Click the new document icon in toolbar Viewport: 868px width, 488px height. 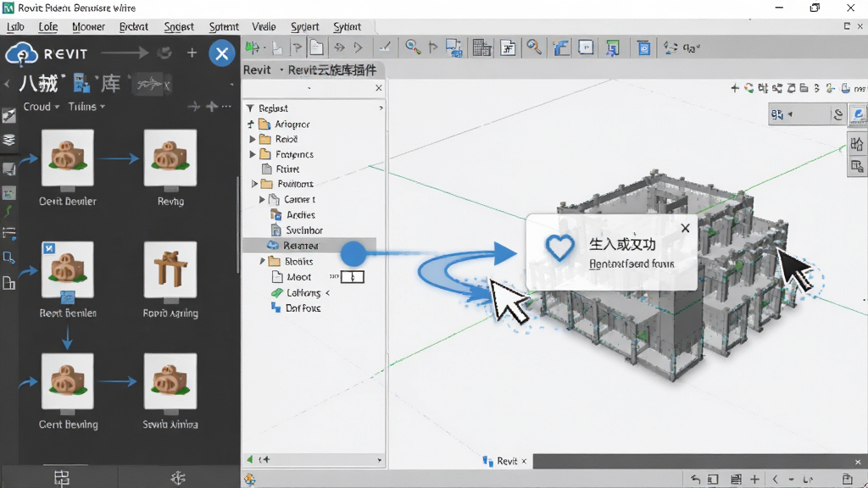coord(317,47)
